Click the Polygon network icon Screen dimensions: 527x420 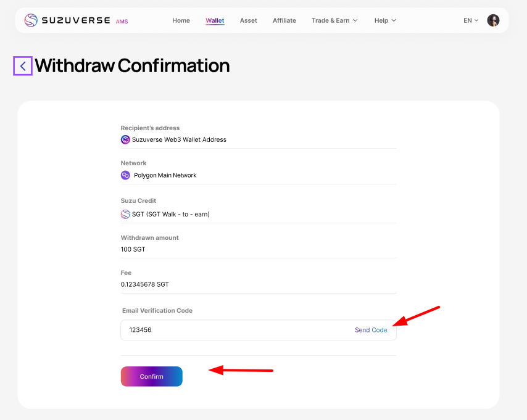click(x=125, y=175)
